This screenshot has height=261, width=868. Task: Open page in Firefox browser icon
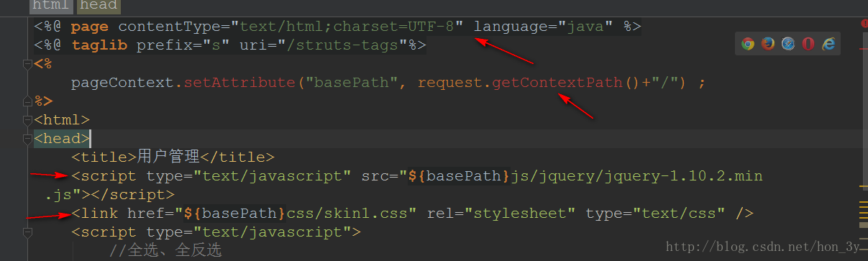click(768, 44)
